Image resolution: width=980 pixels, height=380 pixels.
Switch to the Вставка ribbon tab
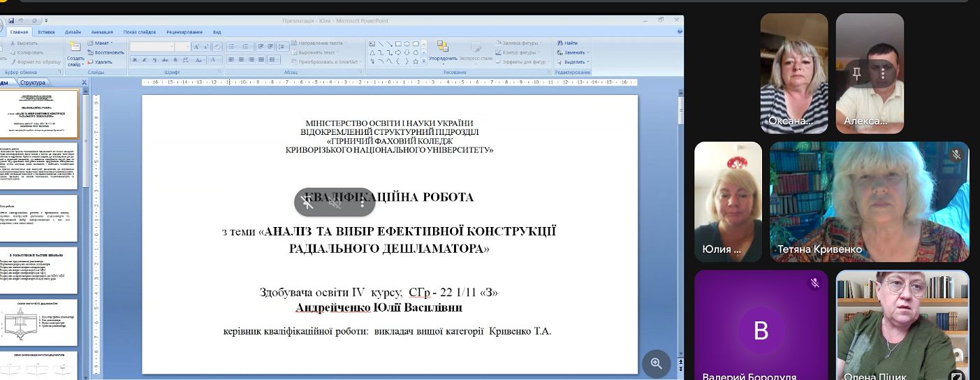coord(47,32)
